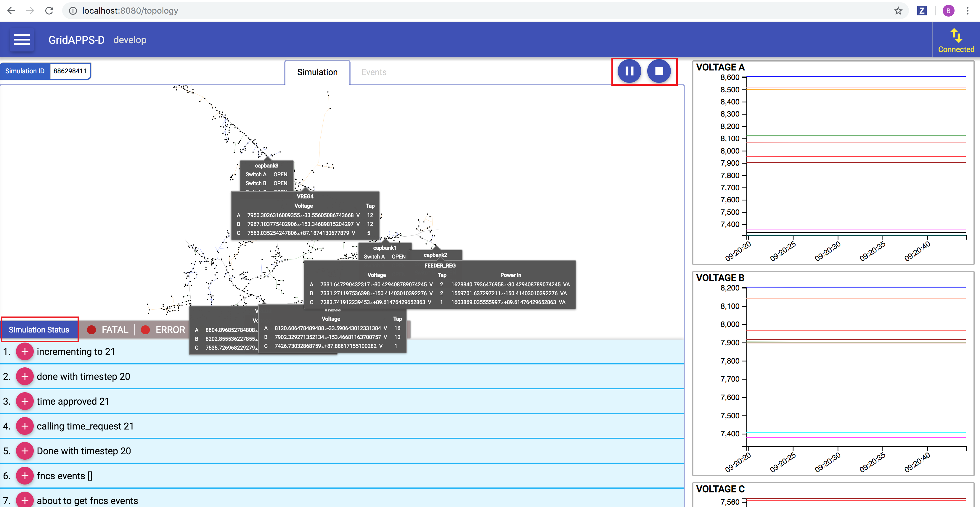Image resolution: width=980 pixels, height=507 pixels.
Task: Open the Z browser extension
Action: point(922,11)
